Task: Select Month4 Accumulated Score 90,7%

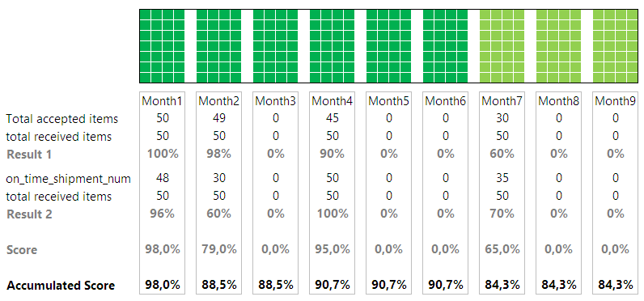Action: [x=333, y=286]
